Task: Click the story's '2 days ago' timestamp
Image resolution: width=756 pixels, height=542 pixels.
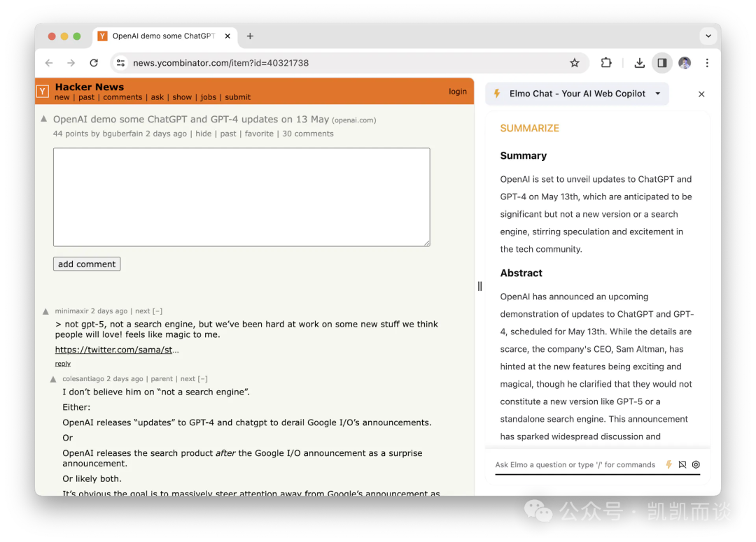Action: (x=167, y=134)
